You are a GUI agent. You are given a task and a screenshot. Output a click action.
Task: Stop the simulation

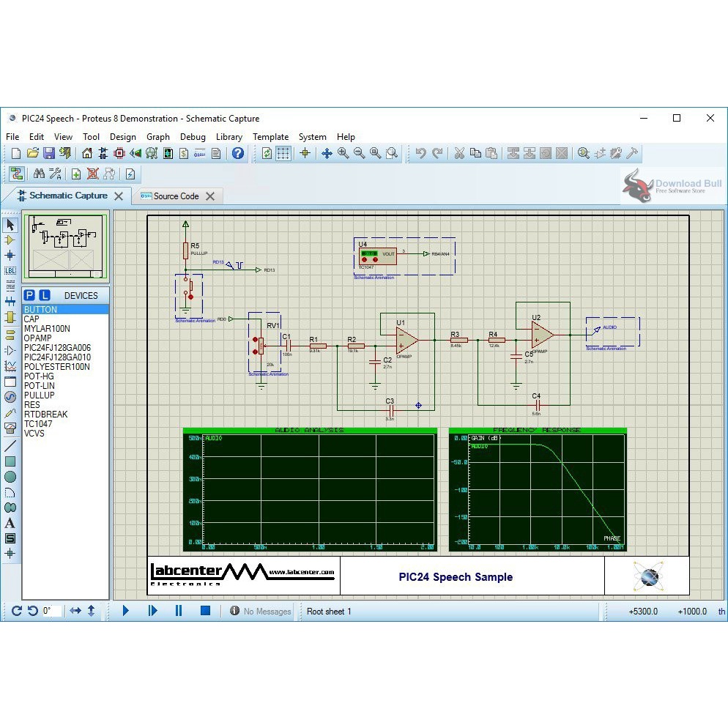point(205,611)
